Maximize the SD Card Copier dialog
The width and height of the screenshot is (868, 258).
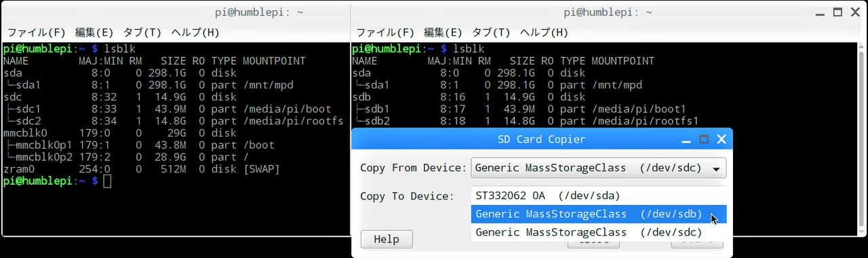(704, 139)
